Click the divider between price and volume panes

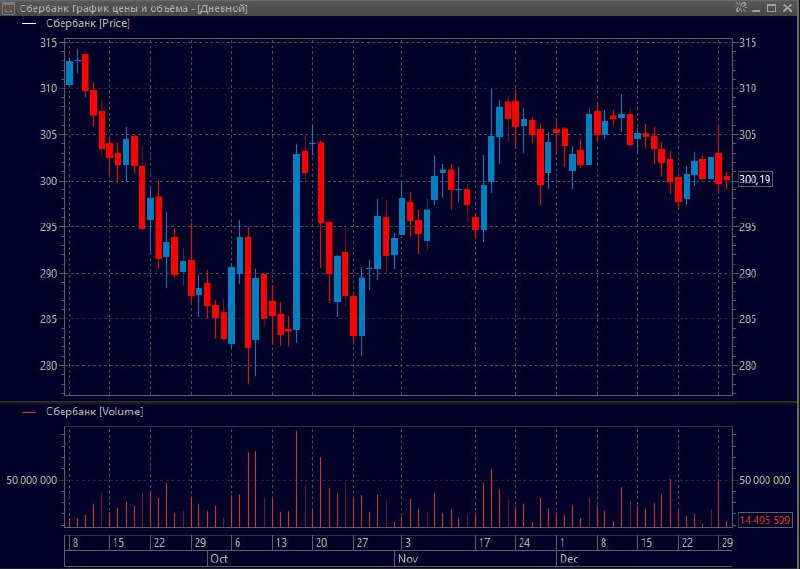(x=400, y=402)
